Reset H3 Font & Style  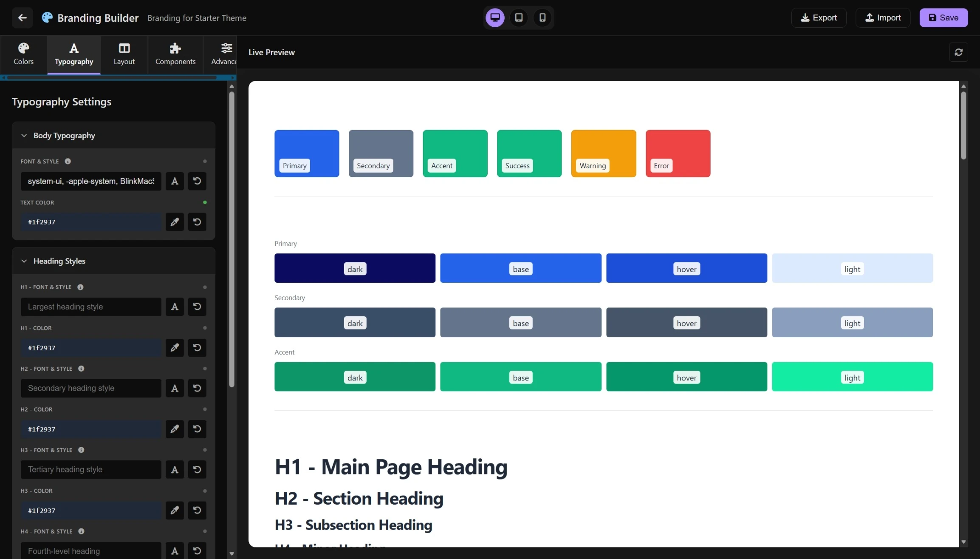(197, 469)
